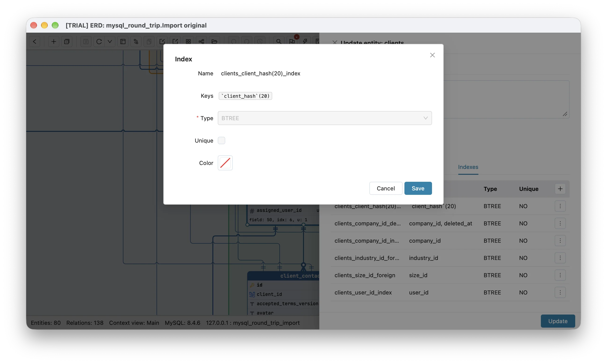Click the Save button

click(418, 188)
